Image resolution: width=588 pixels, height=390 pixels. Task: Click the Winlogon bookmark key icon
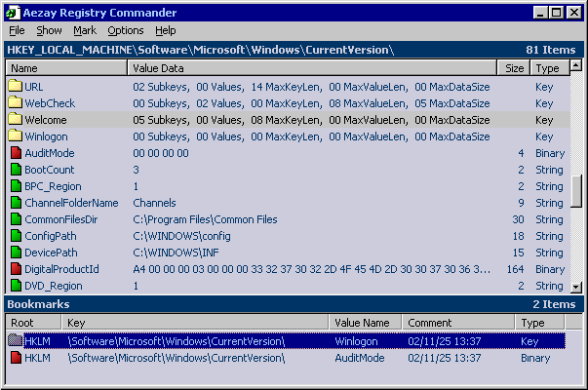click(x=15, y=340)
